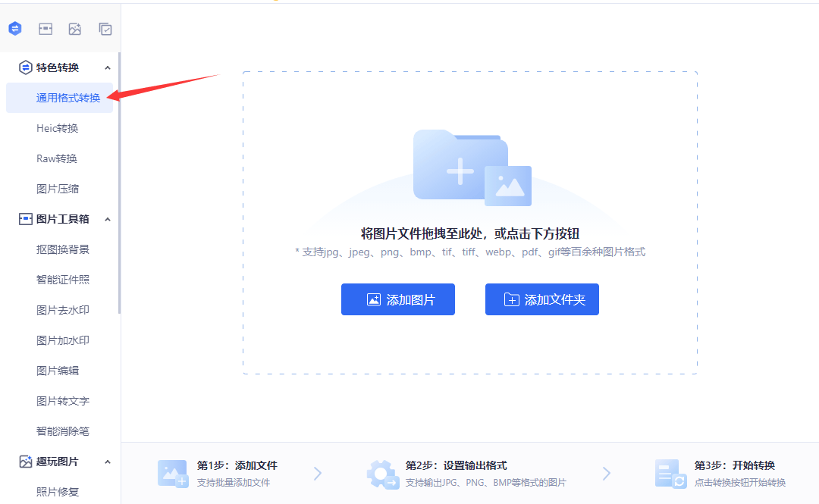
Task: Click the 添加图片 button
Action: click(397, 299)
